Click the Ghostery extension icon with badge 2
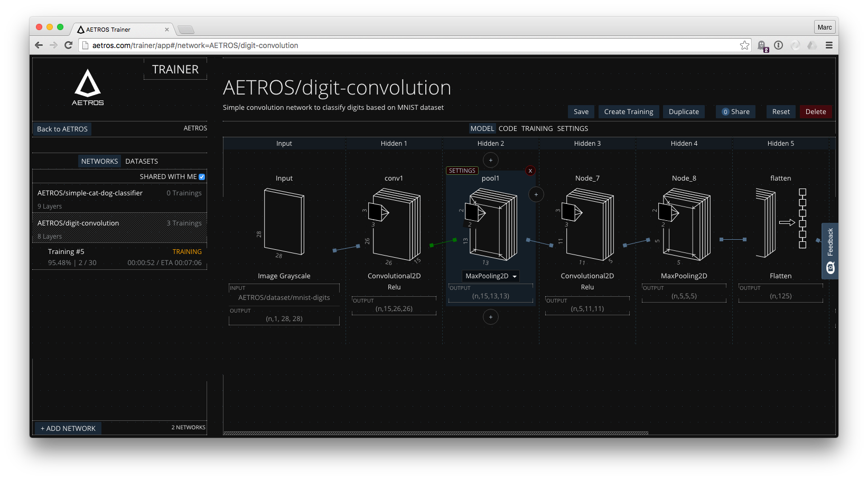The image size is (868, 480). coord(762,45)
